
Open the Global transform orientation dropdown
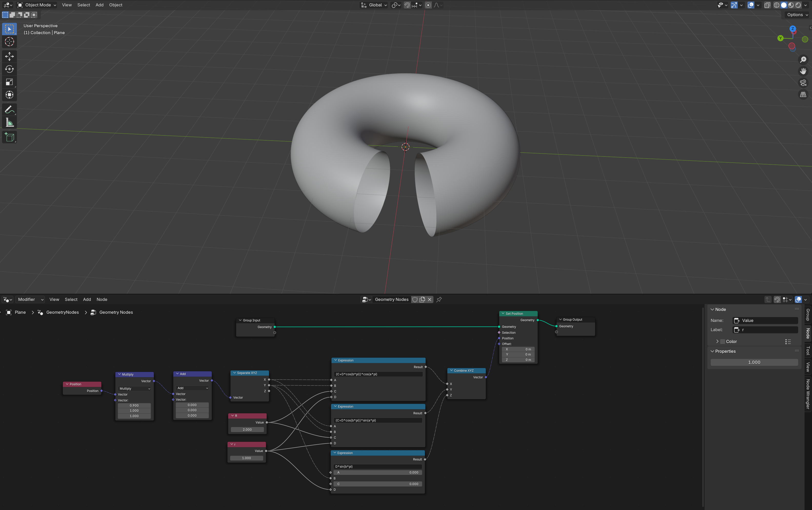(374, 5)
